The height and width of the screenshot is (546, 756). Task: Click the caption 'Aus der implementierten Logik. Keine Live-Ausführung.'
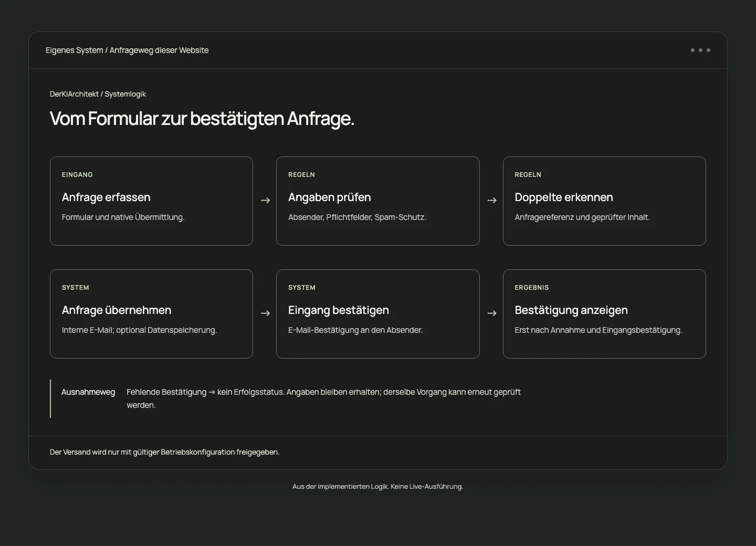pos(378,487)
